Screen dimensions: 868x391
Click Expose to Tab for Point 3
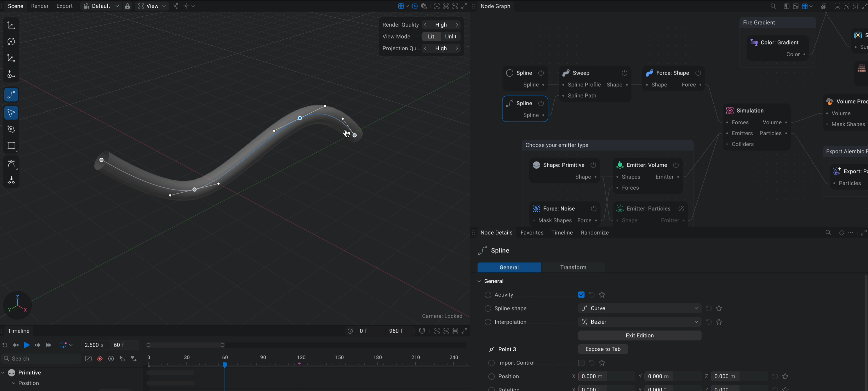tap(603, 349)
